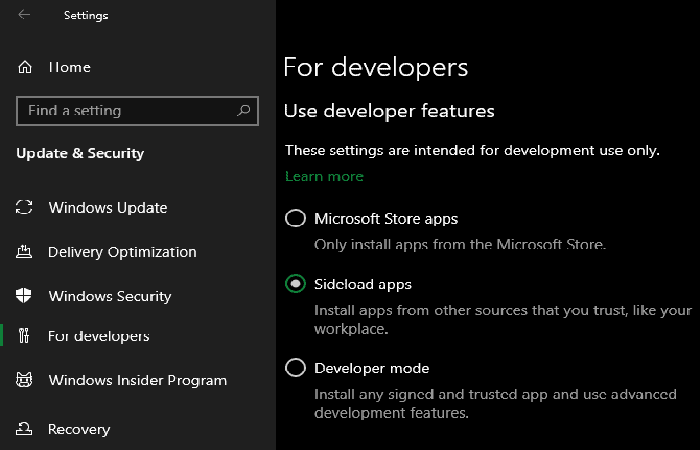
Task: Click the Developer mode description text
Action: pyautogui.click(x=495, y=403)
